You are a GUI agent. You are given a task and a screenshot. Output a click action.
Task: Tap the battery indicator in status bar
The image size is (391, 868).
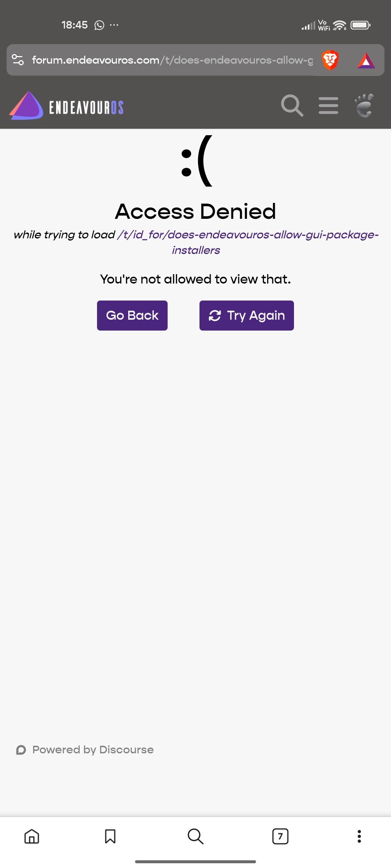[360, 25]
